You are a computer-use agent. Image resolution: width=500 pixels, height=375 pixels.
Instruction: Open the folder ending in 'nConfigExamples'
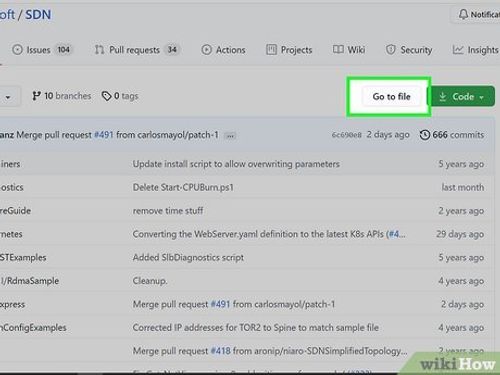click(x=33, y=328)
